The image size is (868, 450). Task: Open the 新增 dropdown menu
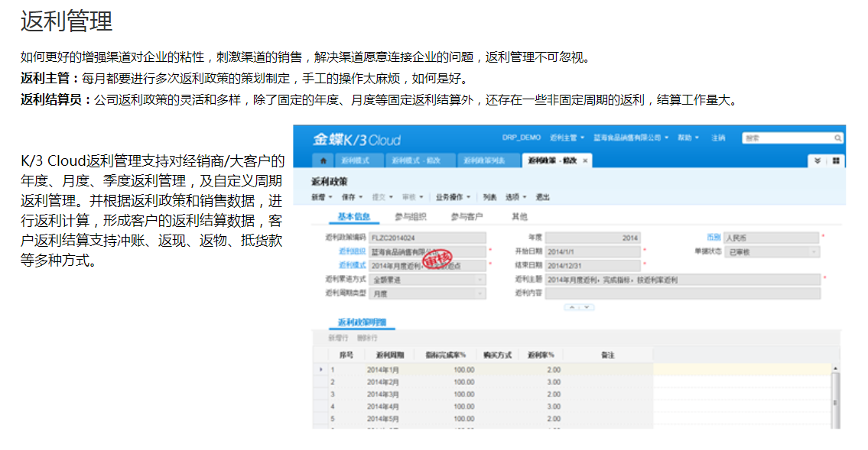pos(322,196)
